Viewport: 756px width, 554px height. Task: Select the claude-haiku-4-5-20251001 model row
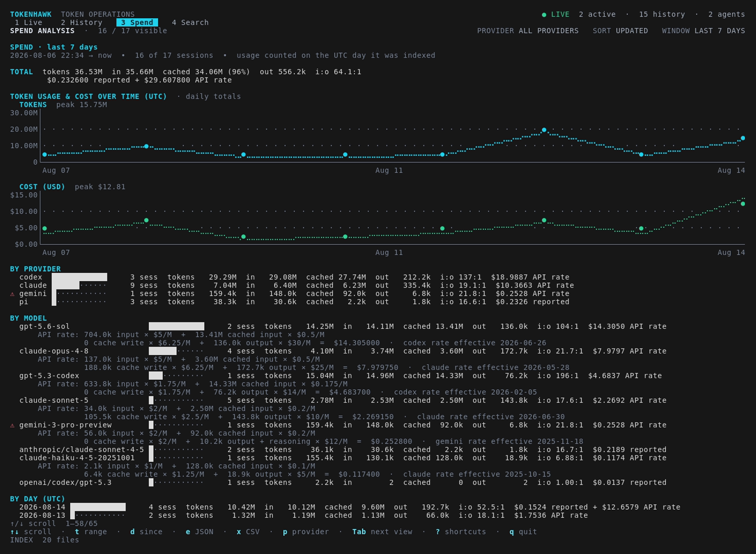[x=343, y=458]
